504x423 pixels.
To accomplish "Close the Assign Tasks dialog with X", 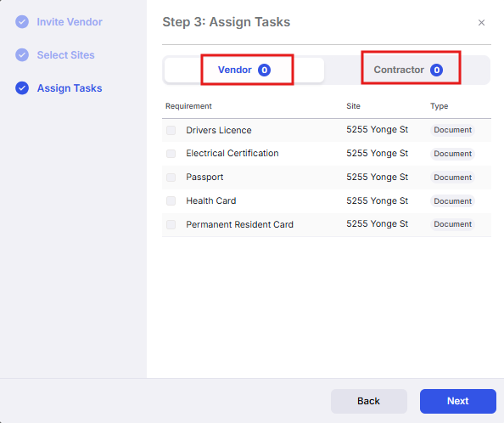I will coord(481,23).
